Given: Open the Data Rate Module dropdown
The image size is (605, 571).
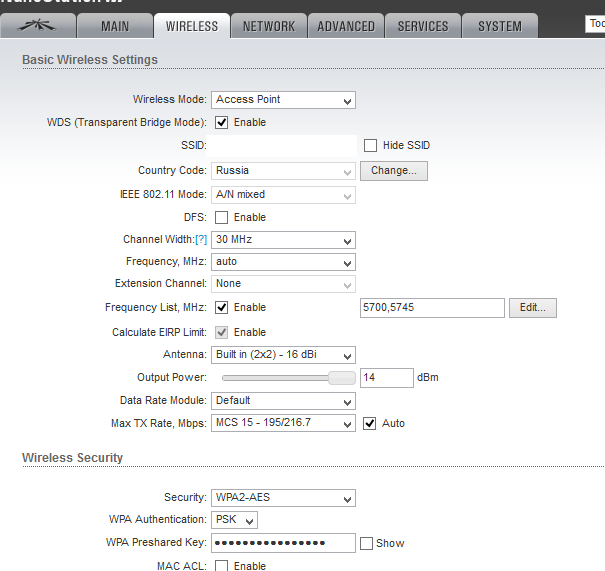Looking at the screenshot, I should (x=283, y=401).
